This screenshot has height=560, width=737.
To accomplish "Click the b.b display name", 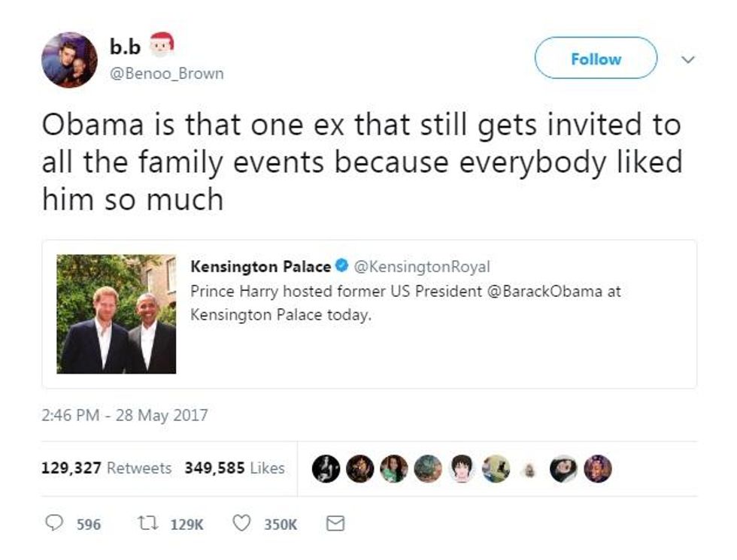I will coord(125,47).
